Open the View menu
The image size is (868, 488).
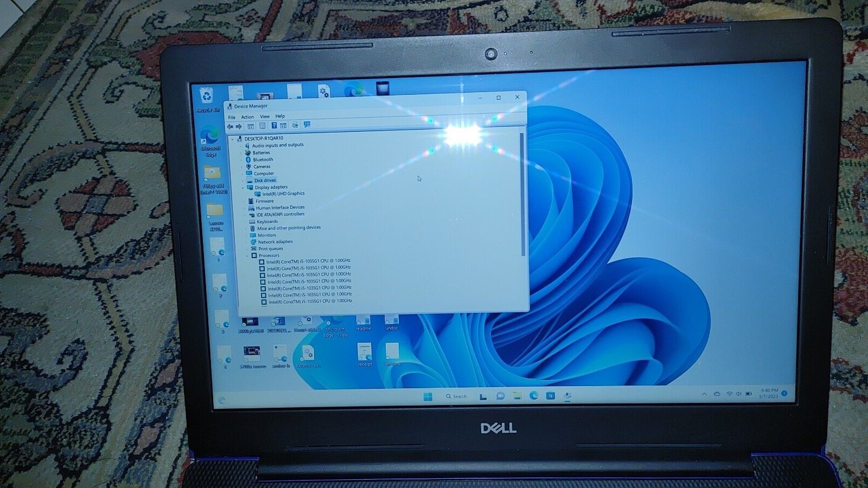pos(265,116)
